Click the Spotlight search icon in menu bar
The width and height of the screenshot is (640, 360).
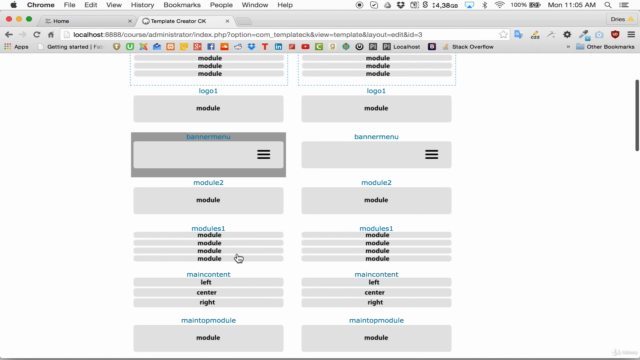(x=608, y=5)
